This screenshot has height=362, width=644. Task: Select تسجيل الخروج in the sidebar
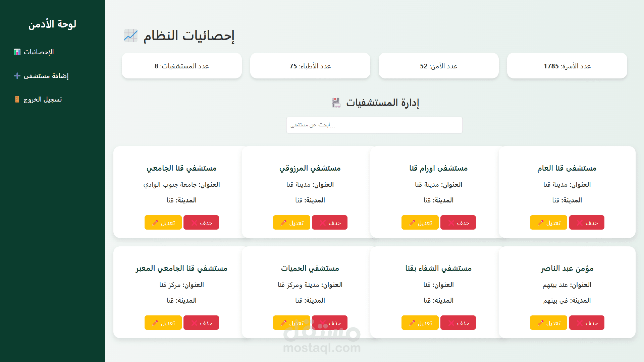coord(43,99)
